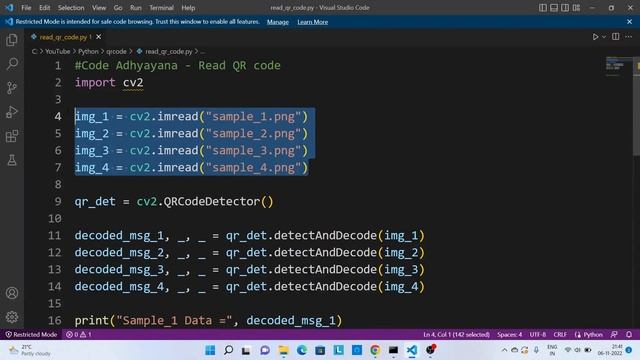Open the editor More Actions ellipsis
640x360 pixels.
628,37
